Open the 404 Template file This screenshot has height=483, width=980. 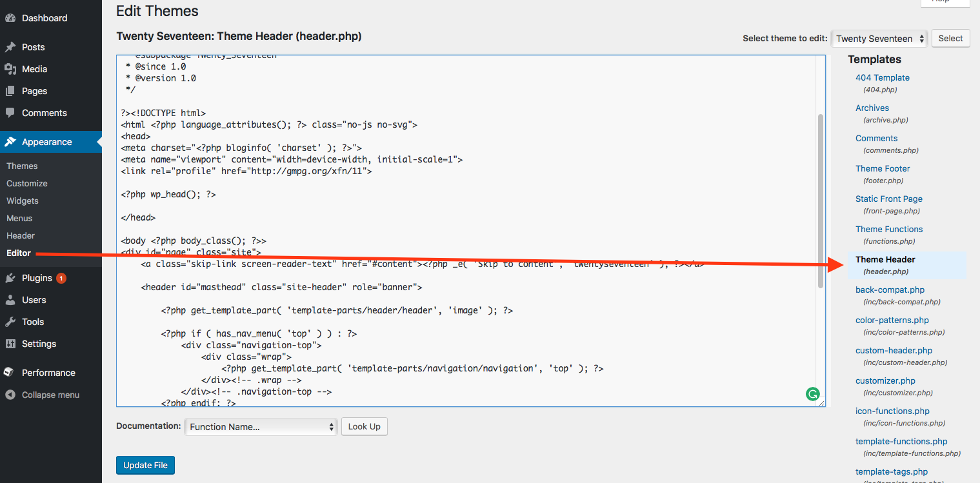pyautogui.click(x=882, y=77)
